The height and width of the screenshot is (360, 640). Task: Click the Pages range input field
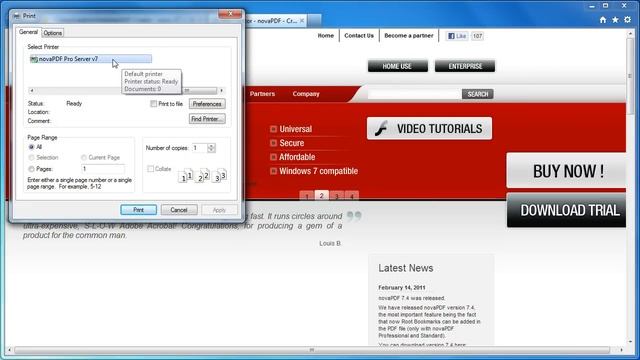[x=103, y=169]
